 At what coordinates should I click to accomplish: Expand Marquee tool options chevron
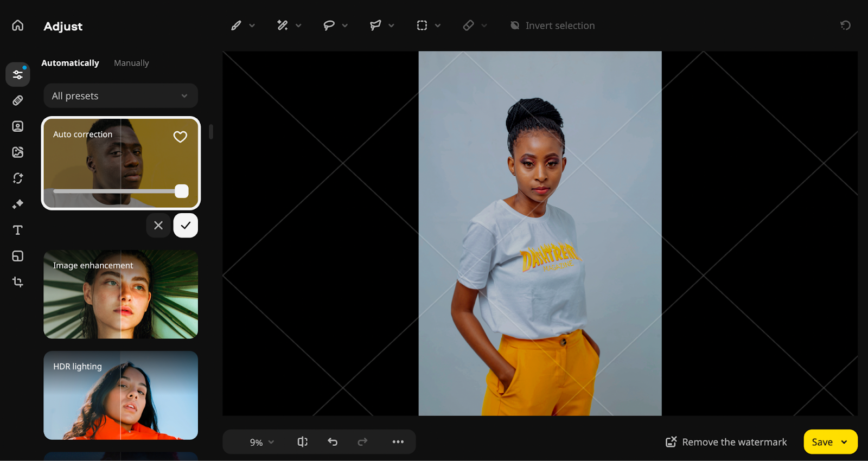click(438, 25)
